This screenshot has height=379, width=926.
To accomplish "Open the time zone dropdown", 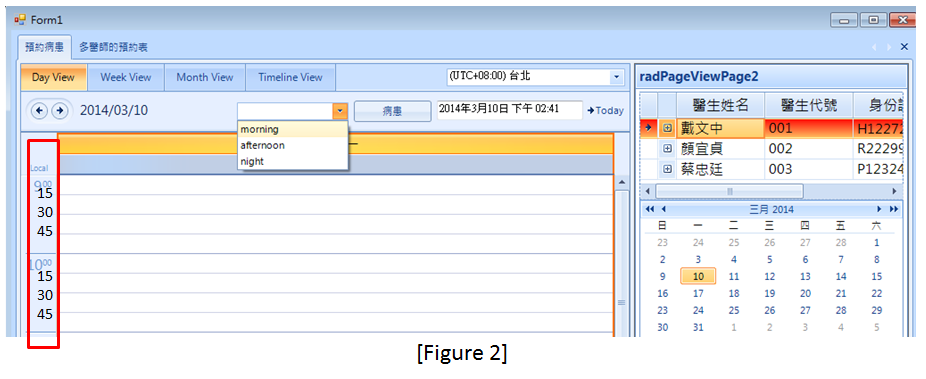I will 616,77.
